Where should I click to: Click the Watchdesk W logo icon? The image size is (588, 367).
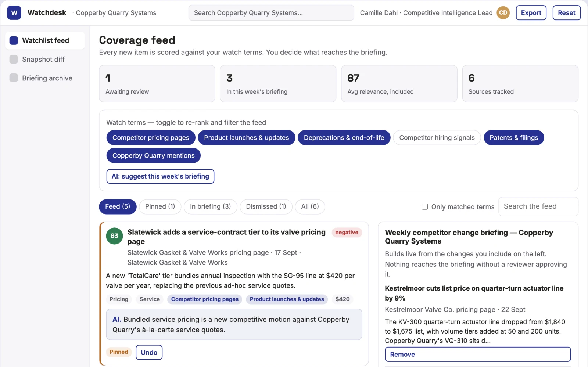click(14, 13)
